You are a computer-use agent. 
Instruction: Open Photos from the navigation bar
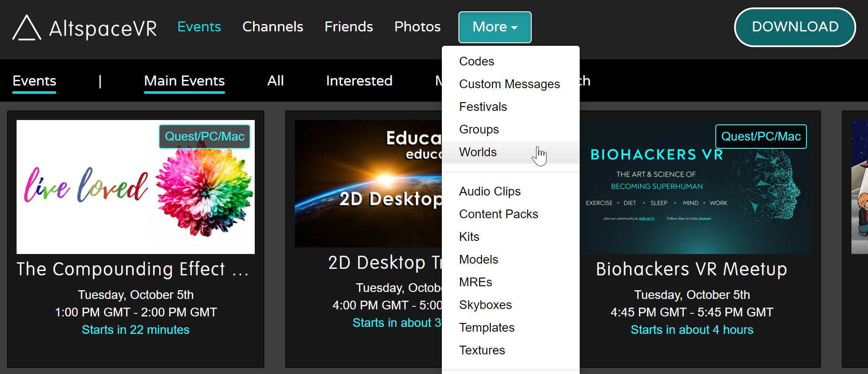(417, 27)
